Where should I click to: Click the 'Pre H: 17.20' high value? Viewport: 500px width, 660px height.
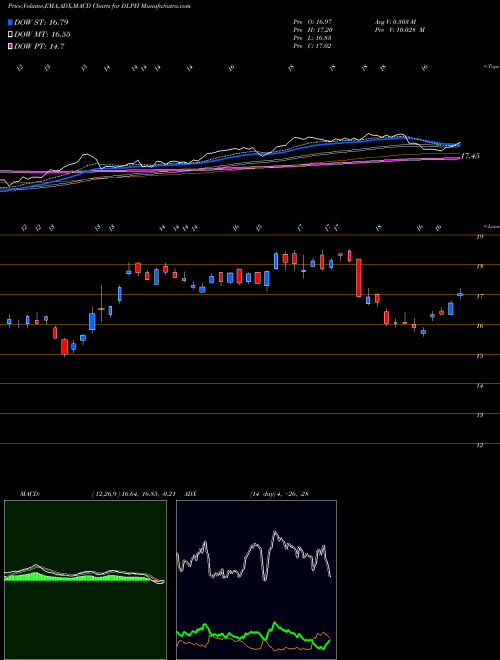coord(313,30)
